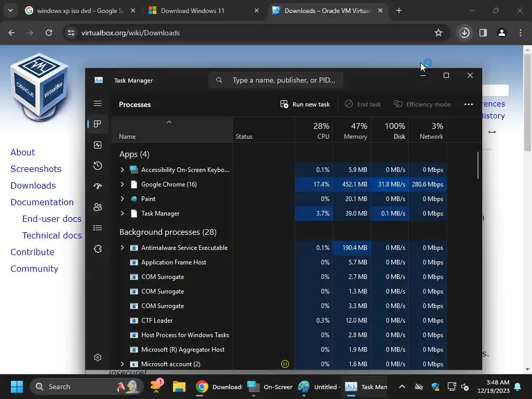The height and width of the screenshot is (399, 532).
Task: View site information icon in address bar
Action: click(x=71, y=33)
